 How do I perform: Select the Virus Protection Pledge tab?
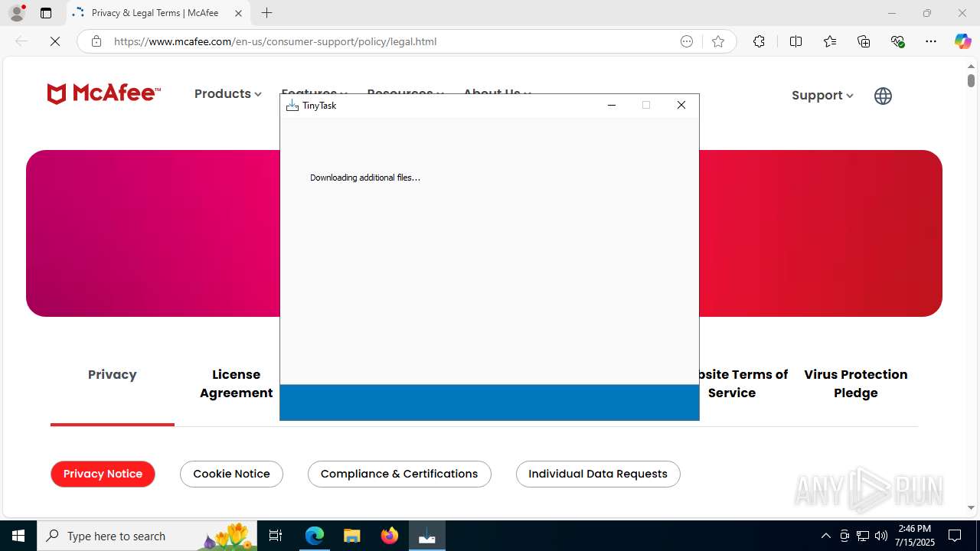click(x=856, y=383)
